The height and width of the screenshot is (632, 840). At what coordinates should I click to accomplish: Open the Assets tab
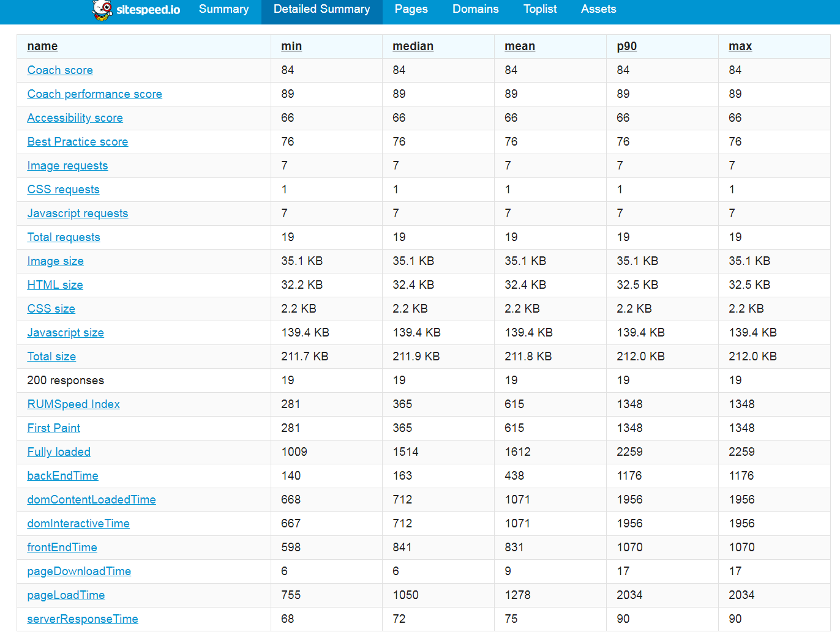(599, 9)
